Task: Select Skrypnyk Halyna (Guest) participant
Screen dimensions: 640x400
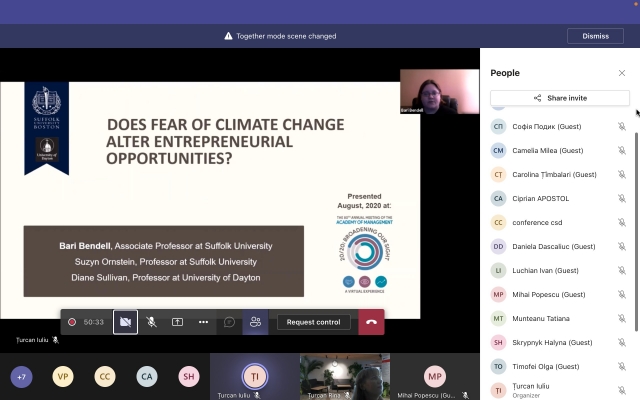Action: coord(560,342)
